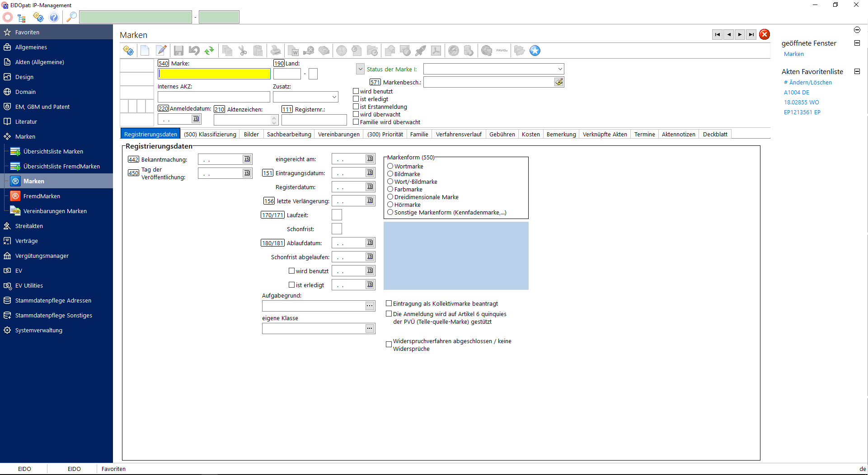Click '# Ändern/Löschen' link
Screen dimensions: 868x475
tap(808, 82)
